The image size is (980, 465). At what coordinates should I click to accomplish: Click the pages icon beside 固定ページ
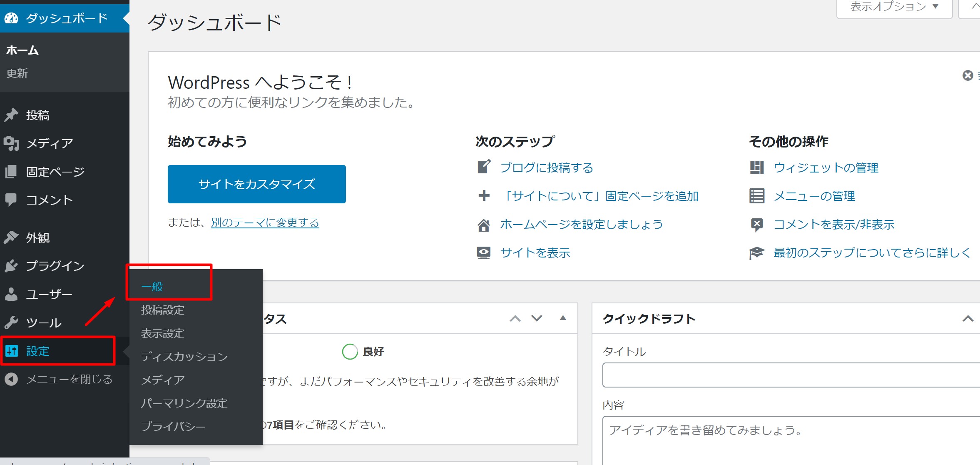tap(11, 172)
